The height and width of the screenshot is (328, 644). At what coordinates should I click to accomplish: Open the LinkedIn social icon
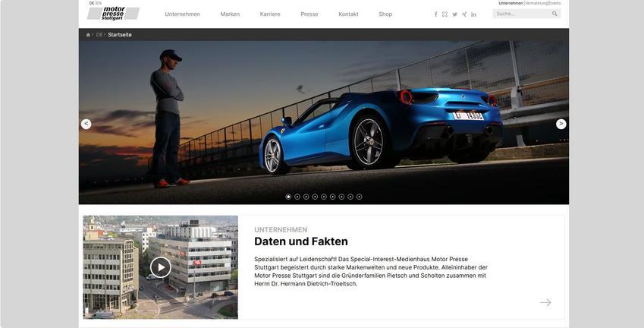click(x=473, y=14)
